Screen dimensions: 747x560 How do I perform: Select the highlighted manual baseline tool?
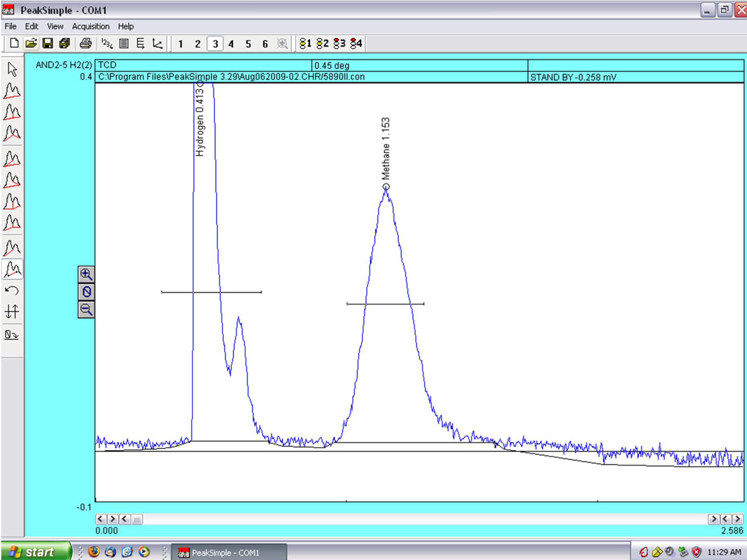[x=13, y=269]
